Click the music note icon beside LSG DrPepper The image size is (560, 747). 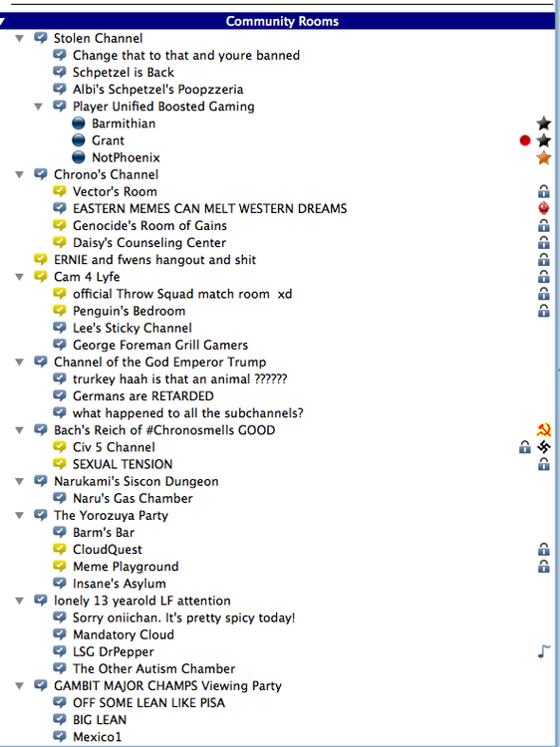click(x=543, y=651)
